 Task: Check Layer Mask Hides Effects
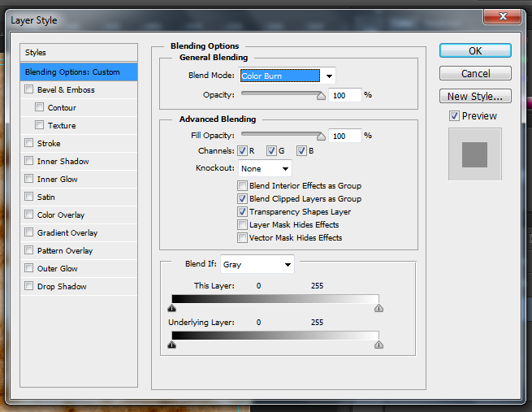(242, 224)
